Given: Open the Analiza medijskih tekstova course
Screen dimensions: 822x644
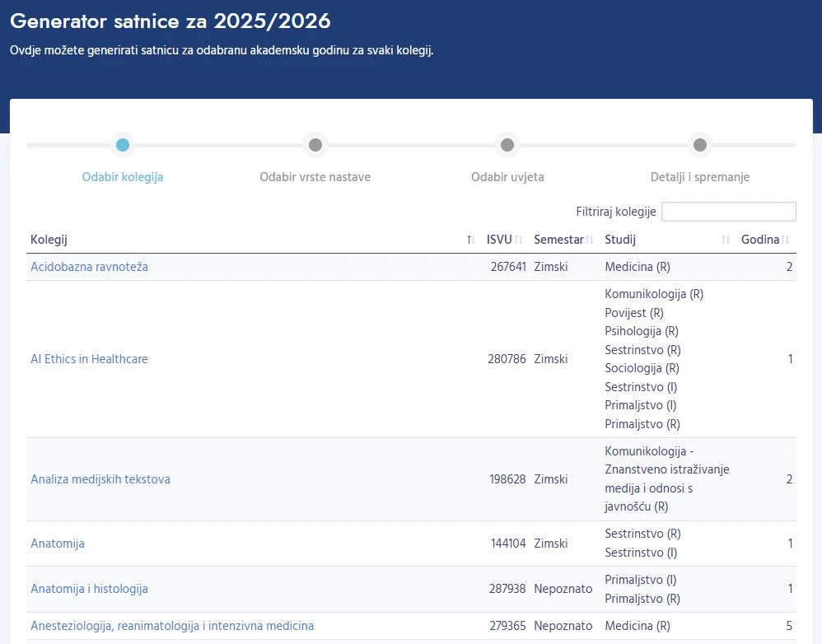Looking at the screenshot, I should 100,478.
